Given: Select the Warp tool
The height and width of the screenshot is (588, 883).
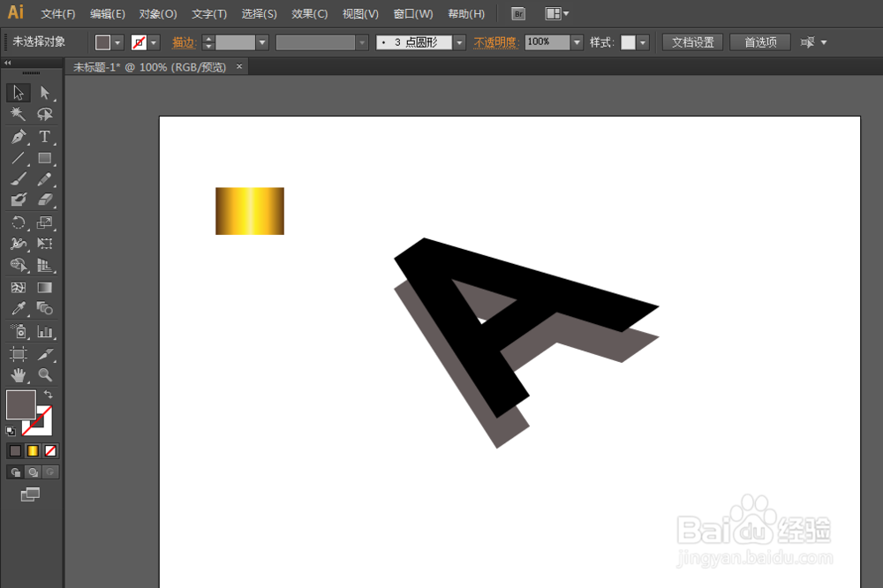Looking at the screenshot, I should point(19,244).
